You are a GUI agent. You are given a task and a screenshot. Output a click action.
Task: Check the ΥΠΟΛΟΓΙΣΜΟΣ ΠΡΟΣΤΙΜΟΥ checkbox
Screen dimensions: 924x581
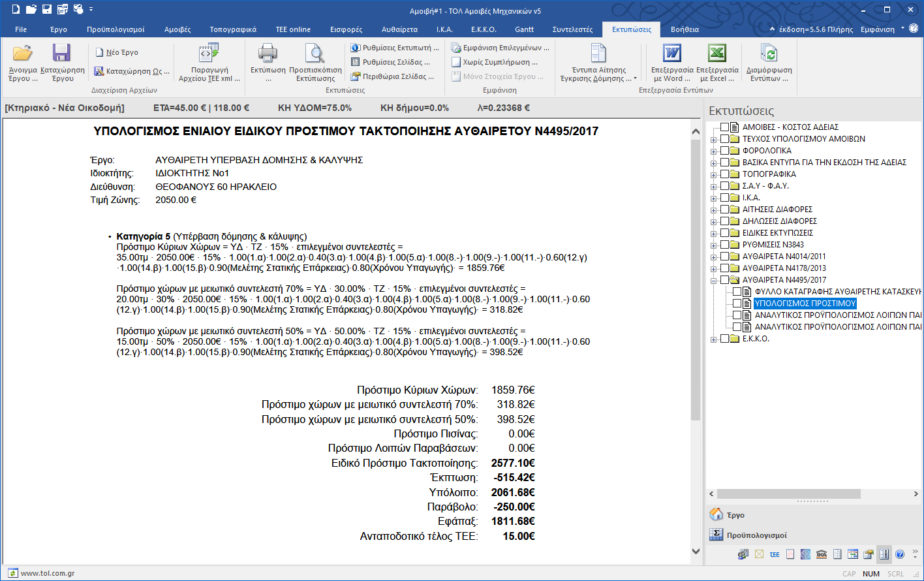(737, 304)
